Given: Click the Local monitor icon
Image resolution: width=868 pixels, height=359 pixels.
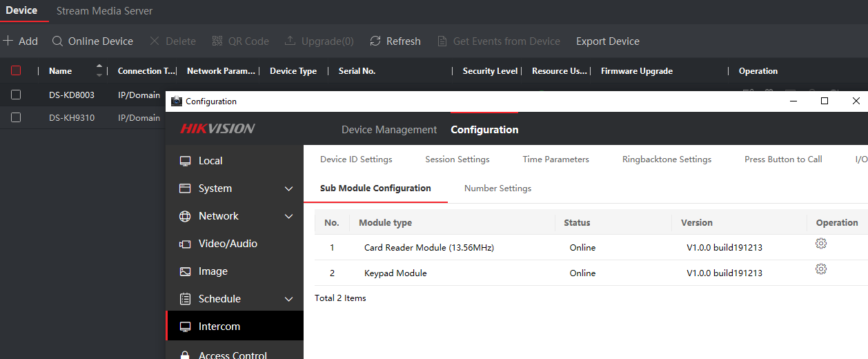Looking at the screenshot, I should 185,161.
